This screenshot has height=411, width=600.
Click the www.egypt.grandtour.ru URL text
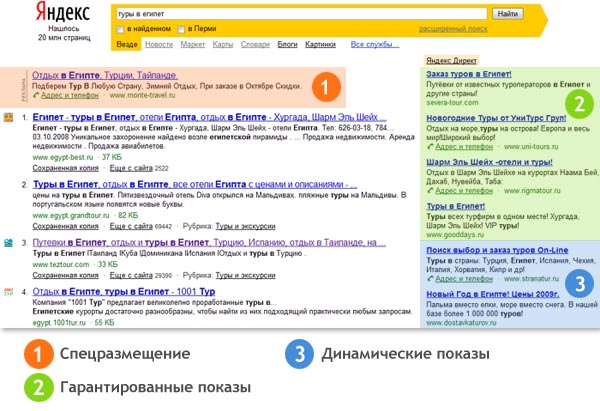pyautogui.click(x=71, y=215)
